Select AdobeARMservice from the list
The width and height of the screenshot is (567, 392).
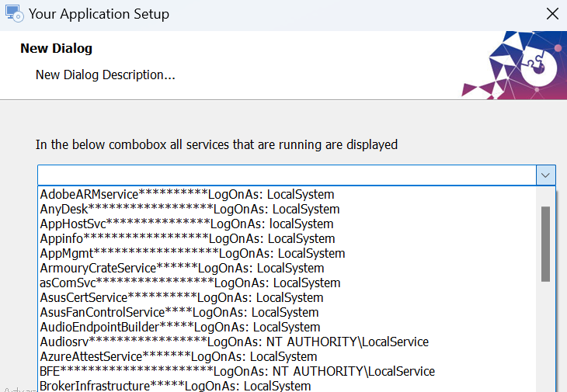coord(186,194)
